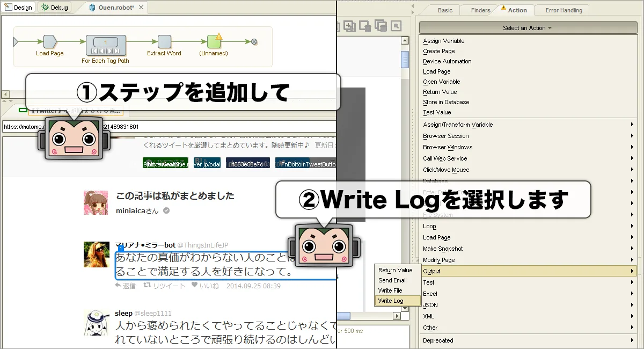Open the Select an Action dropdown
The width and height of the screenshot is (644, 349).
(527, 28)
